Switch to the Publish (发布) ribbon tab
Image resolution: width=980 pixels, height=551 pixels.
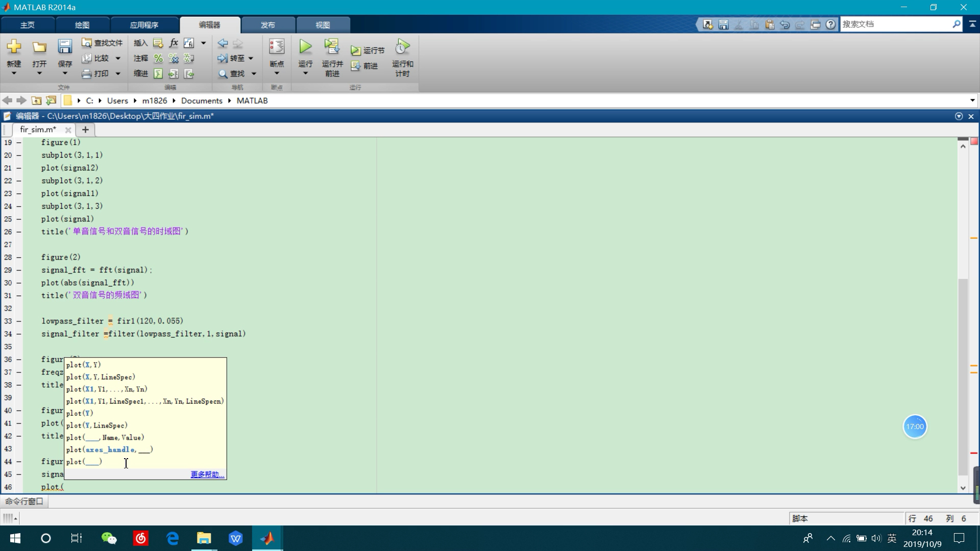click(268, 25)
